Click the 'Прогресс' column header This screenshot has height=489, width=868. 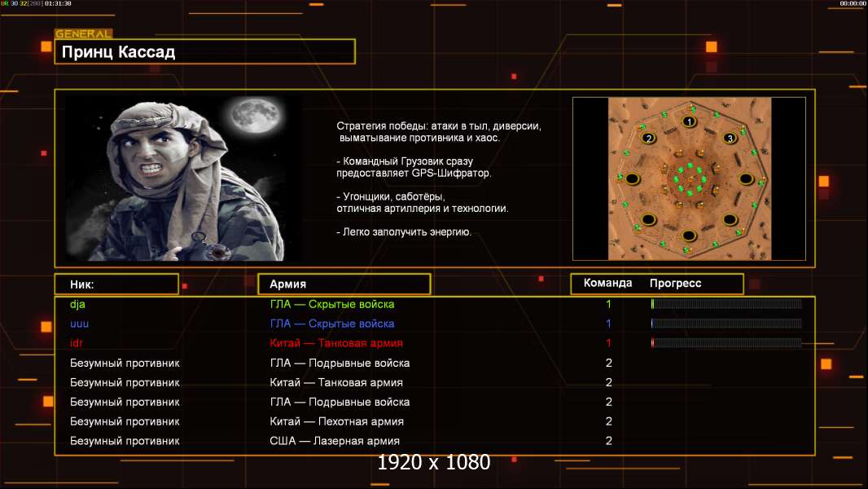[x=675, y=284]
